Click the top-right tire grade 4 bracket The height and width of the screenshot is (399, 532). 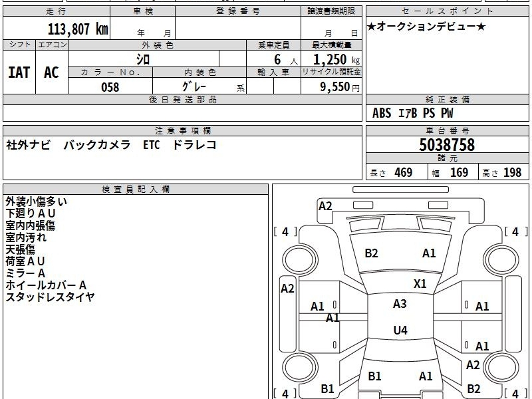[515, 232]
